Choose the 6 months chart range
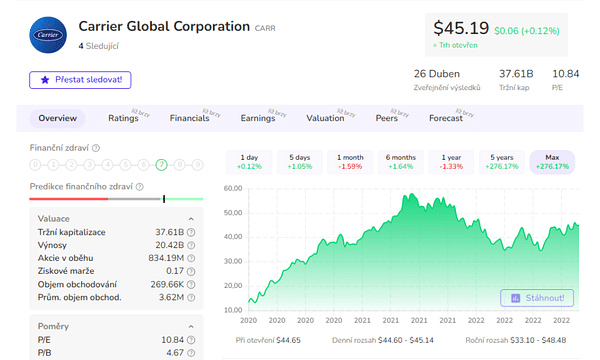 tap(401, 162)
